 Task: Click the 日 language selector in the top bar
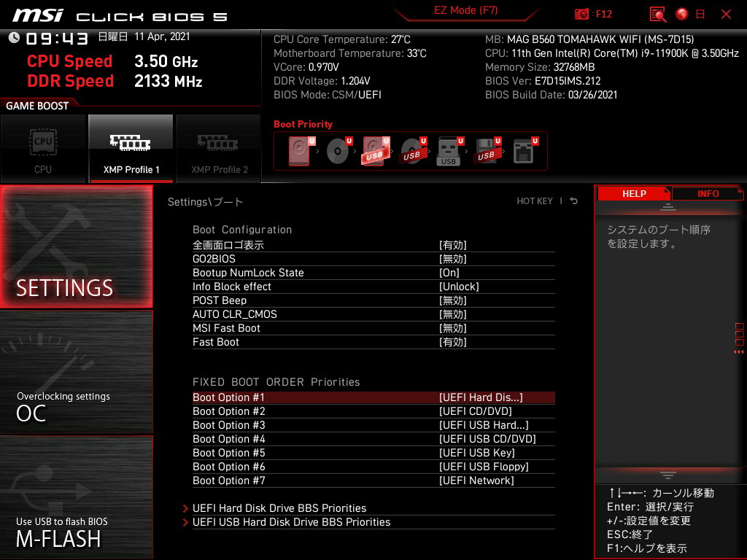[700, 15]
